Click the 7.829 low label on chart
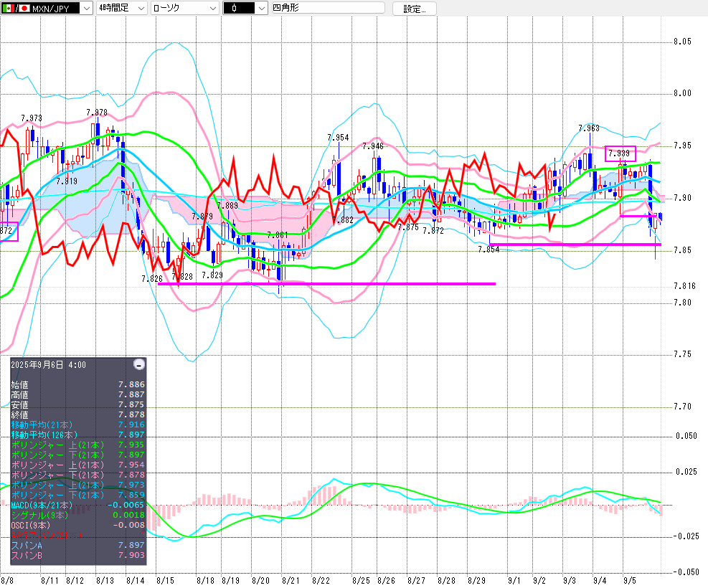 (x=212, y=275)
